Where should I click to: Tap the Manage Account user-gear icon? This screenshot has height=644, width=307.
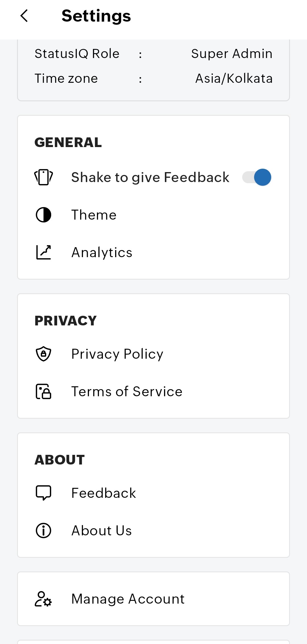tap(43, 599)
